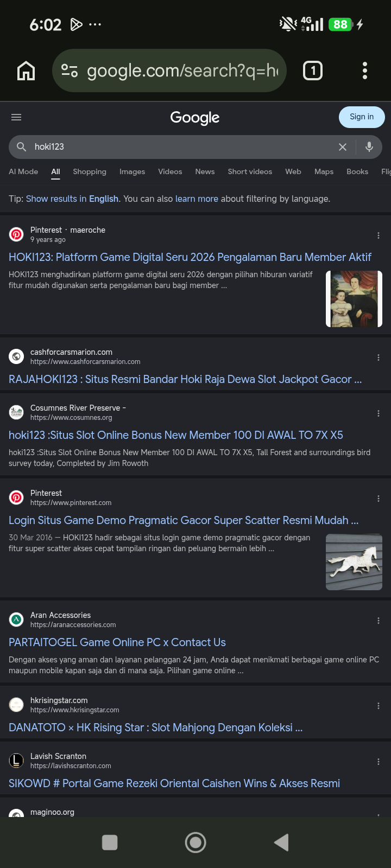Open options for Pinterest pinterest.com result
The image size is (391, 868).
coord(379,499)
